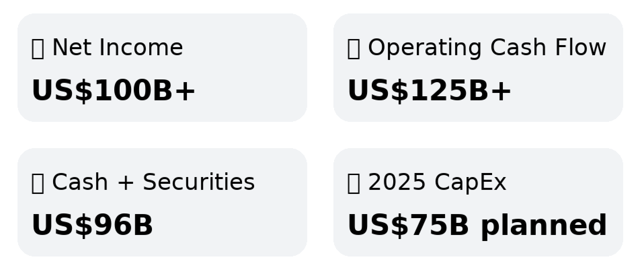Click the US$75B figure in the CapEx card
644x274 pixels.
[x=408, y=225]
